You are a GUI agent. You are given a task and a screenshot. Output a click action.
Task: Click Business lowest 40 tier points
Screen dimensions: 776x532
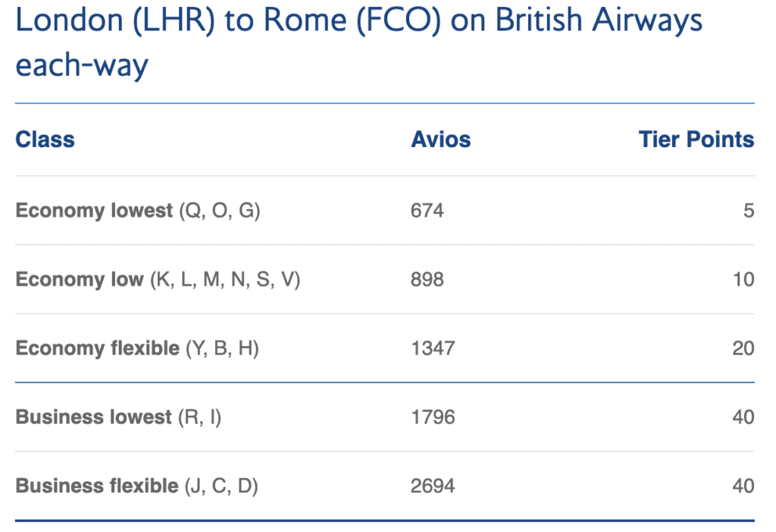coord(743,418)
